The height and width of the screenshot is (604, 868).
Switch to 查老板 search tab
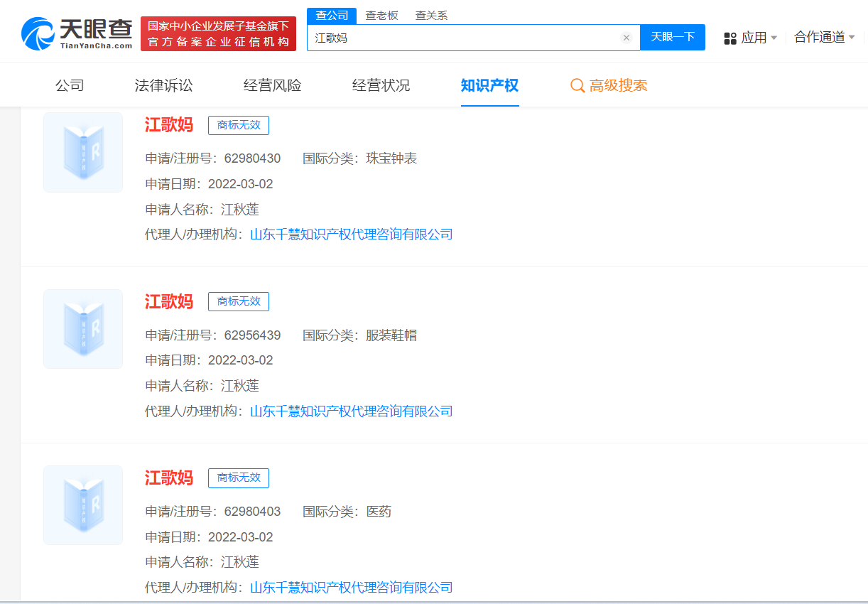coord(381,16)
